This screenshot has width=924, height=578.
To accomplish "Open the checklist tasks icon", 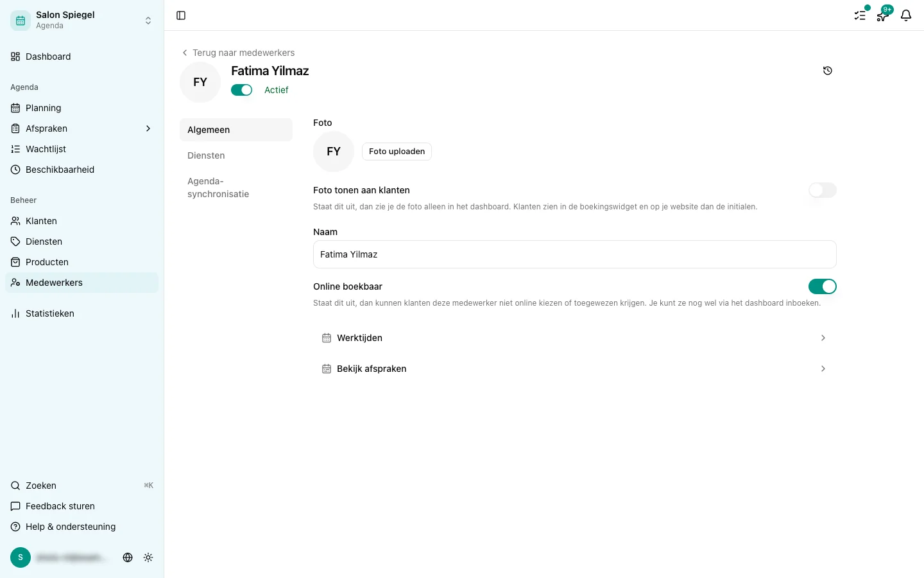I will tap(860, 15).
